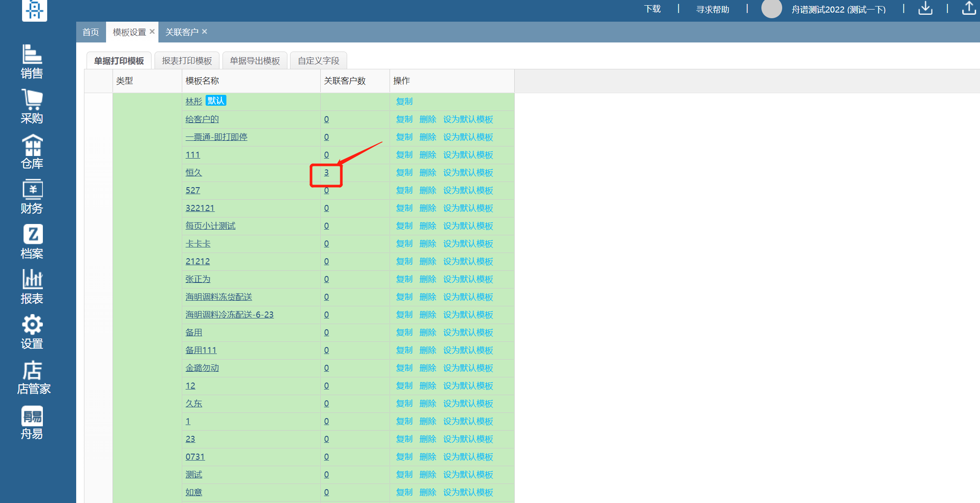Open account menu 舟谱测试2022
The height and width of the screenshot is (503, 980).
838,9
